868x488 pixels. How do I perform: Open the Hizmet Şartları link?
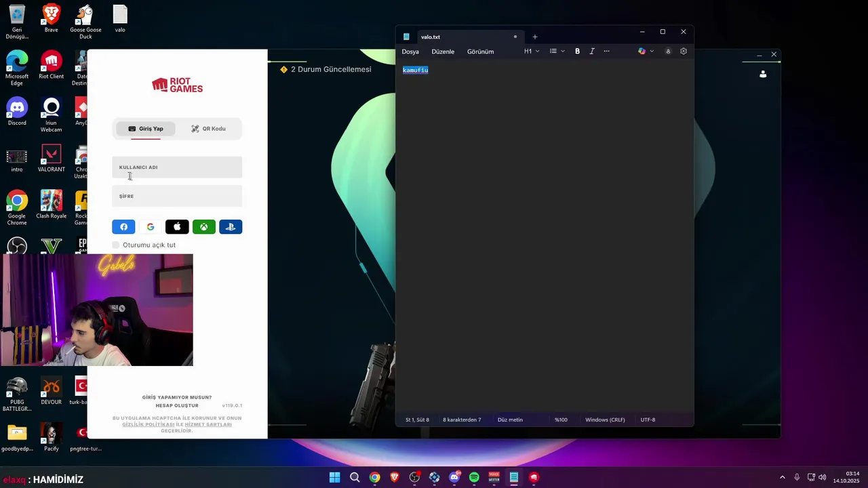[x=208, y=424]
